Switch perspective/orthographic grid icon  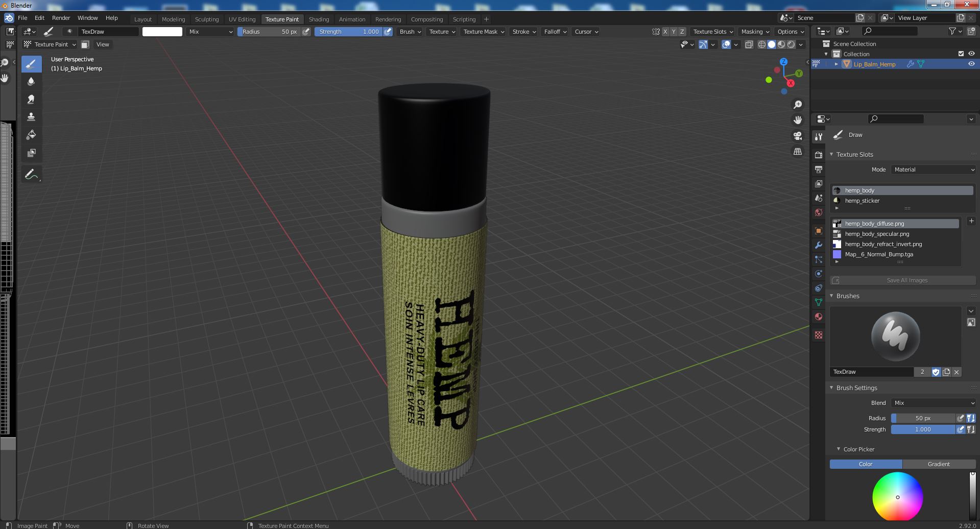point(797,151)
